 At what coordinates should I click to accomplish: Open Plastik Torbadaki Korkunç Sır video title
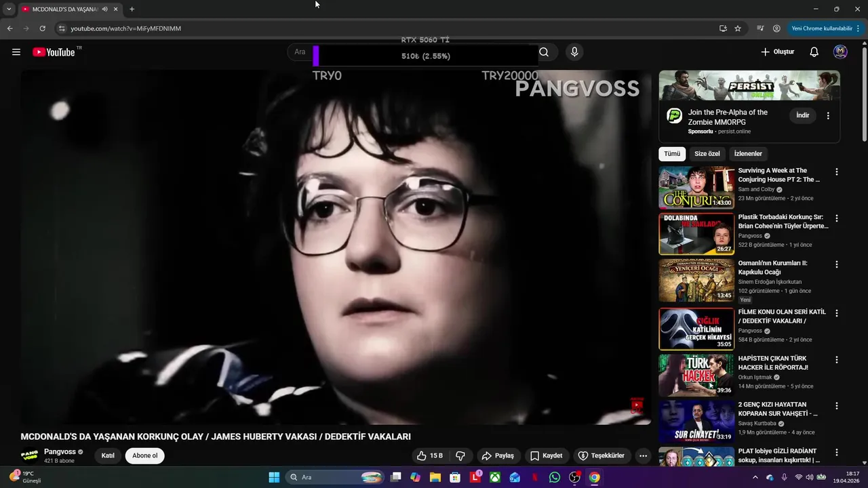(783, 222)
